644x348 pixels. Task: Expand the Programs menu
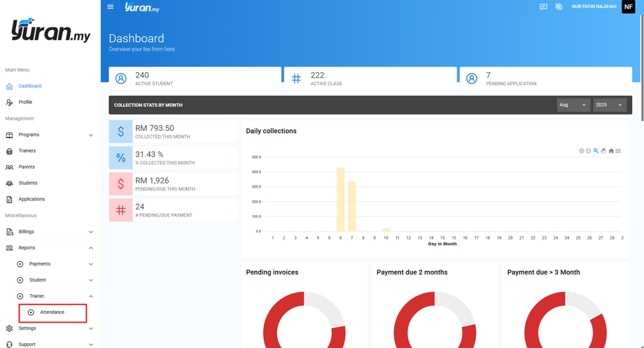(49, 134)
